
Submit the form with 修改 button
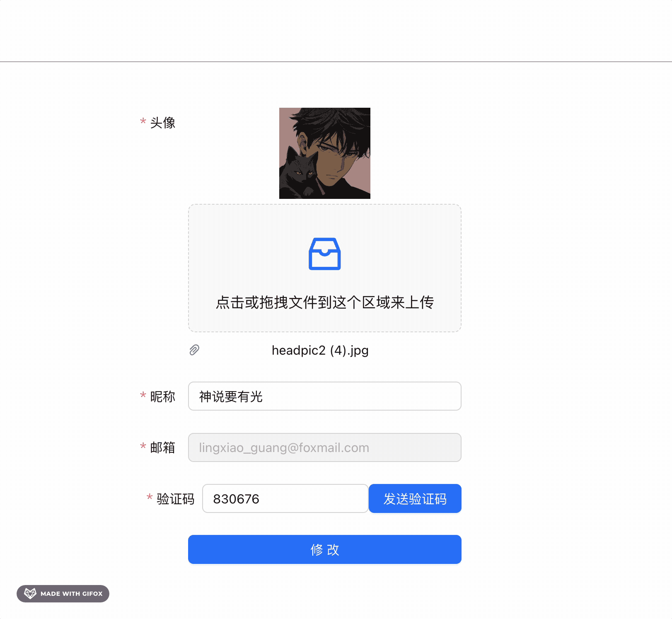click(324, 549)
